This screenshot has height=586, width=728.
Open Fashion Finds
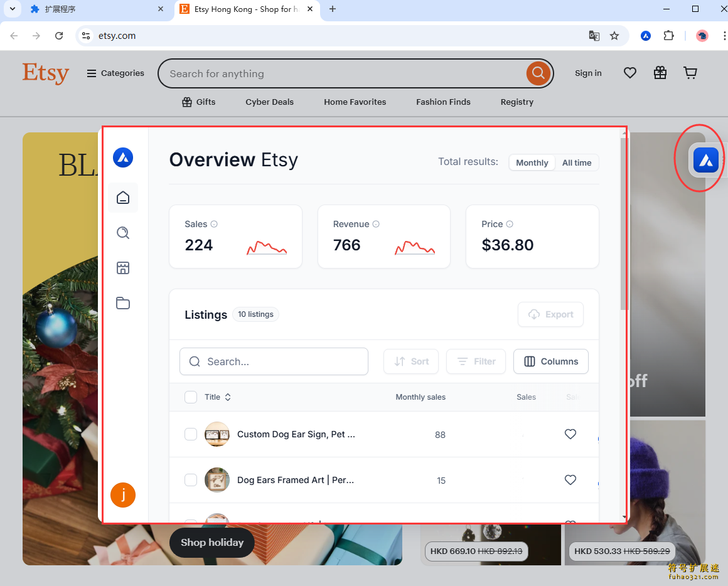click(x=444, y=102)
